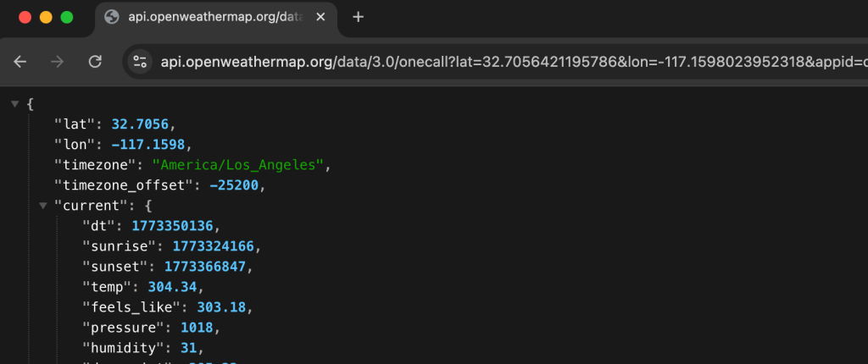
Task: Click the "lat" value 32.7056
Action: tap(142, 124)
